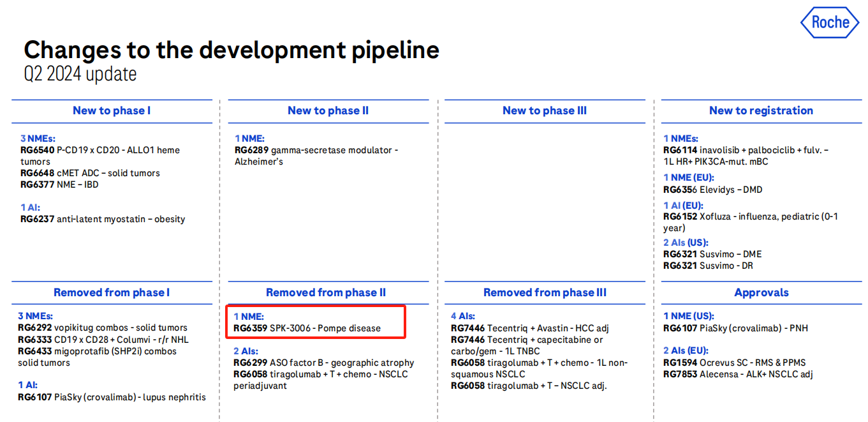Click '1 NME:' under Removed from phase II

[x=248, y=316]
